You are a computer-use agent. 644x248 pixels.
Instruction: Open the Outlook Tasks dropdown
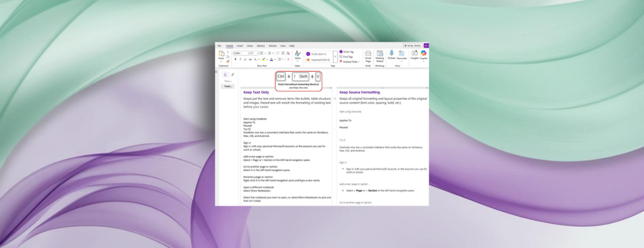pos(350,61)
